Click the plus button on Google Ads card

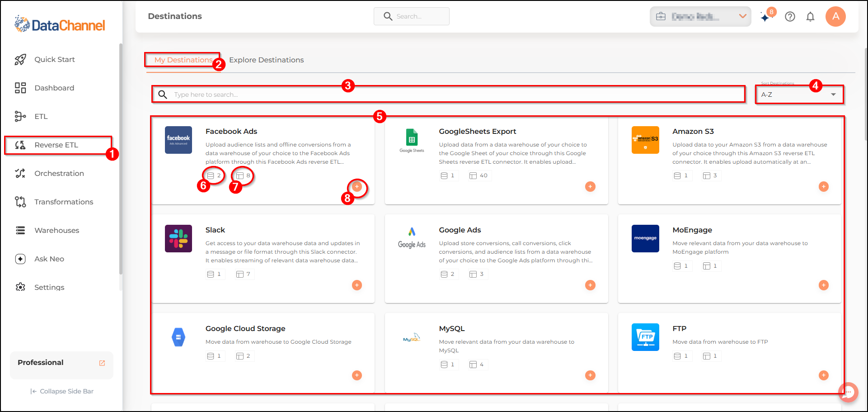point(590,285)
